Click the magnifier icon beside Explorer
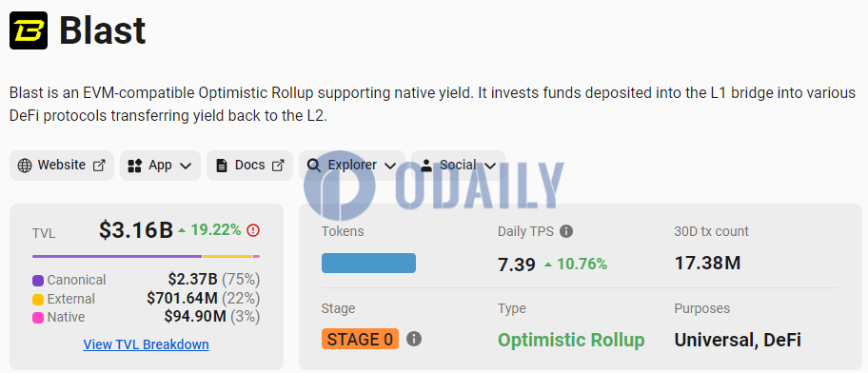Image resolution: width=868 pixels, height=373 pixels. 314,166
